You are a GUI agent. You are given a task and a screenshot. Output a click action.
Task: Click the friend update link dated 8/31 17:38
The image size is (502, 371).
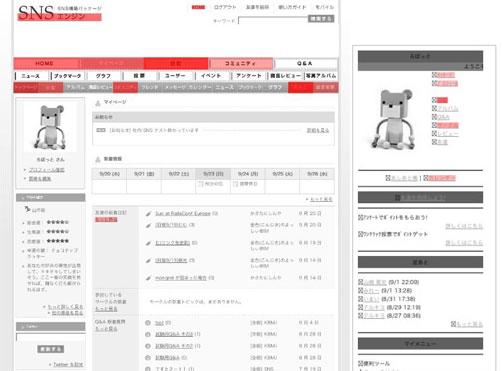coord(371,299)
